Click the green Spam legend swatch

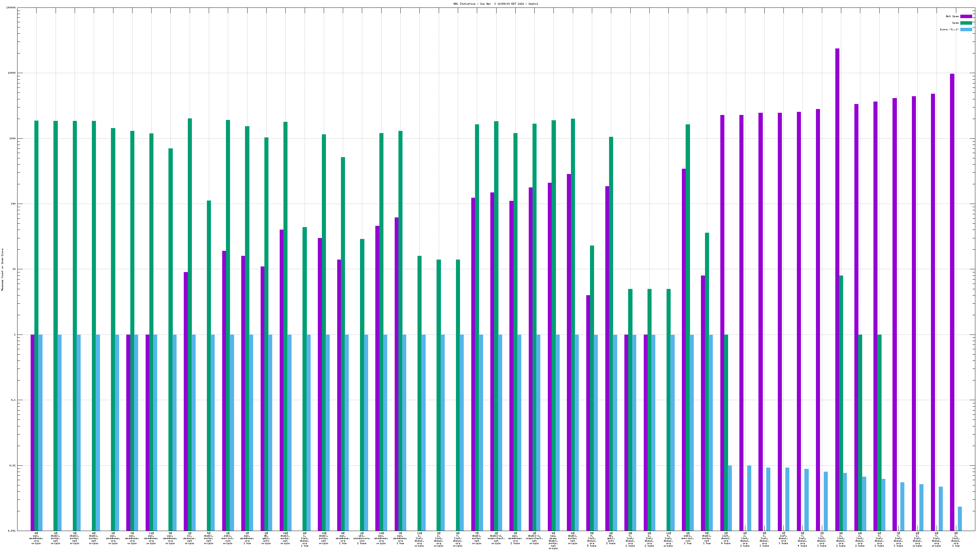coord(966,23)
